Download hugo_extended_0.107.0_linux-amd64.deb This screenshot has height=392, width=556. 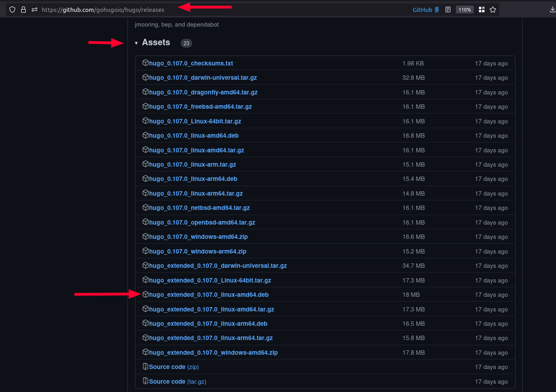pos(209,295)
